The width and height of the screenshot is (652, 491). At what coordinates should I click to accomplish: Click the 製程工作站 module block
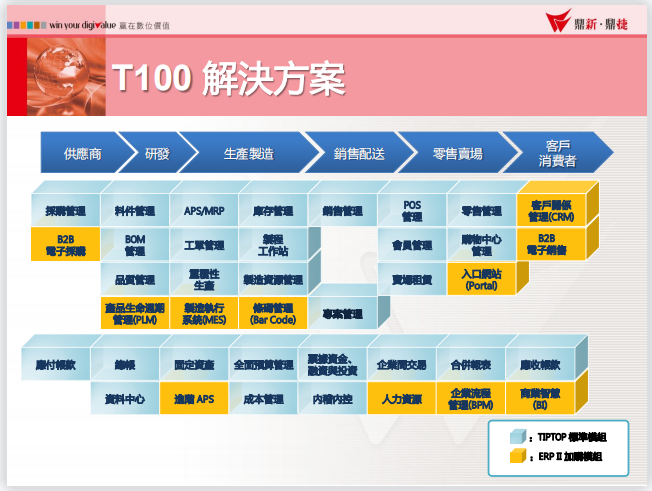point(273,244)
